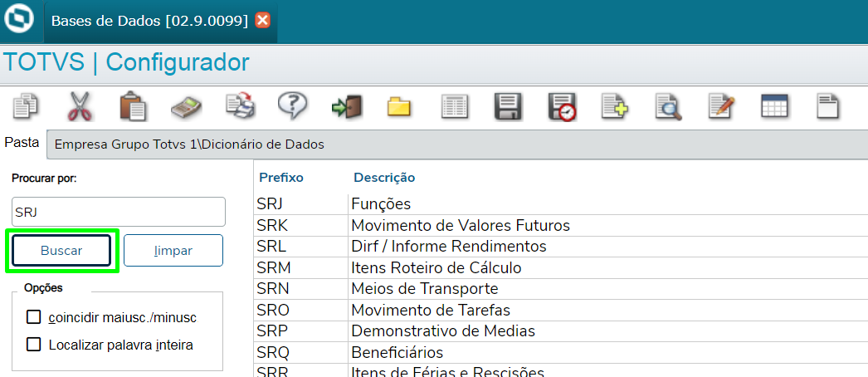Click the add new document icon
Screen dimensions: 868x377
[x=614, y=106]
